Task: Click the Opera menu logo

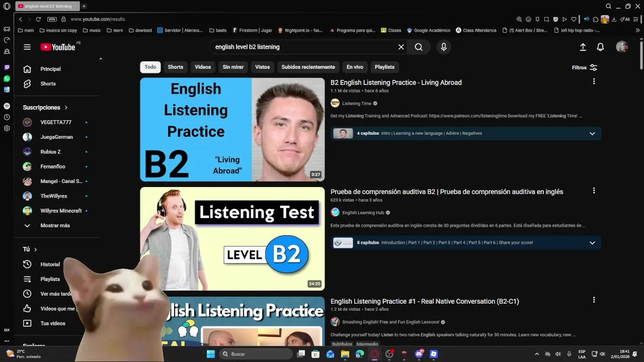Action: click(7, 7)
